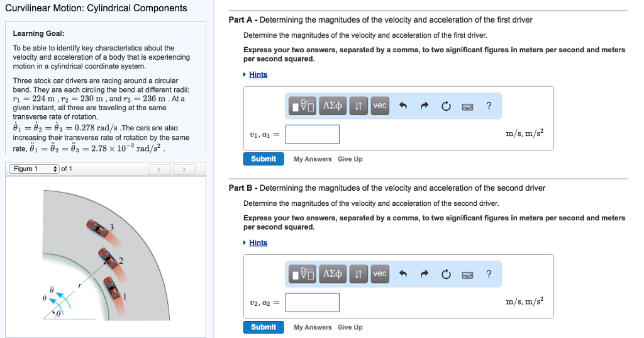Open the Figure 1 selector dropdown
The image size is (644, 338).
tap(33, 169)
